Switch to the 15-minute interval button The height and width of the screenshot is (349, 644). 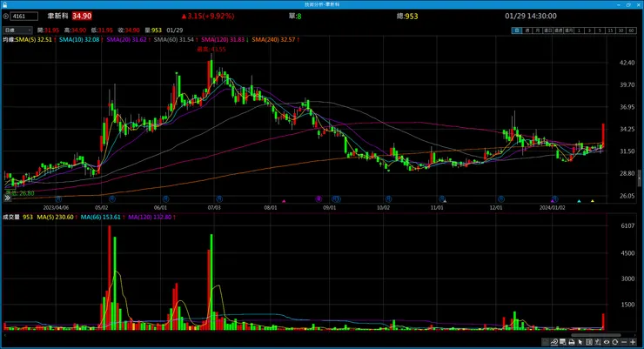coord(610,30)
